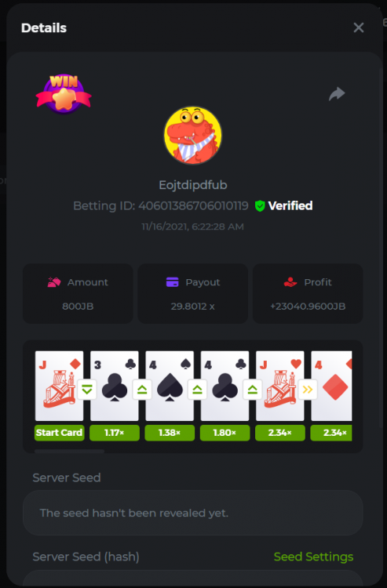Click the green Verified shield icon

coord(260,206)
